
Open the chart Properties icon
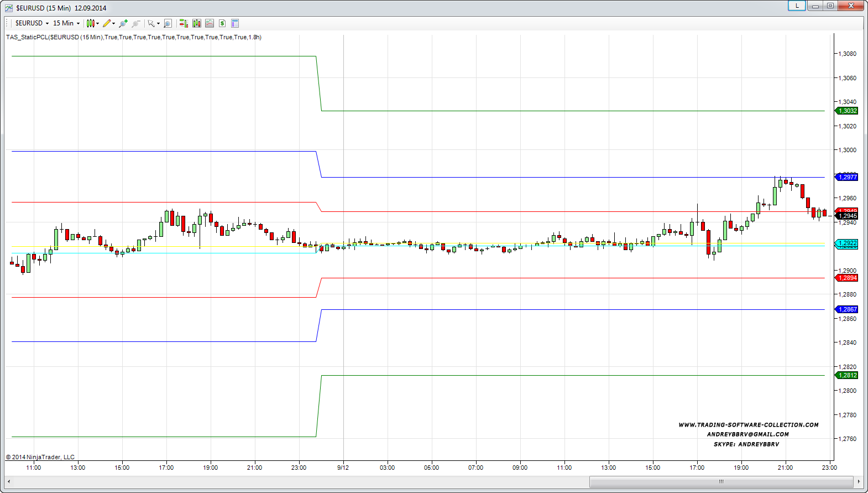pyautogui.click(x=235, y=23)
